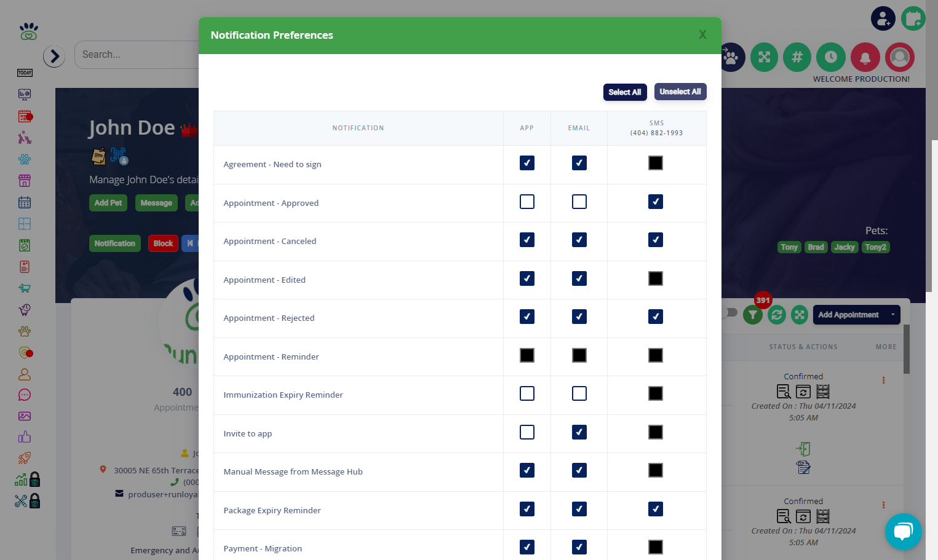Viewport: 938px width, 560px height.
Task: Click the hashtag icon in the header
Action: (x=797, y=57)
